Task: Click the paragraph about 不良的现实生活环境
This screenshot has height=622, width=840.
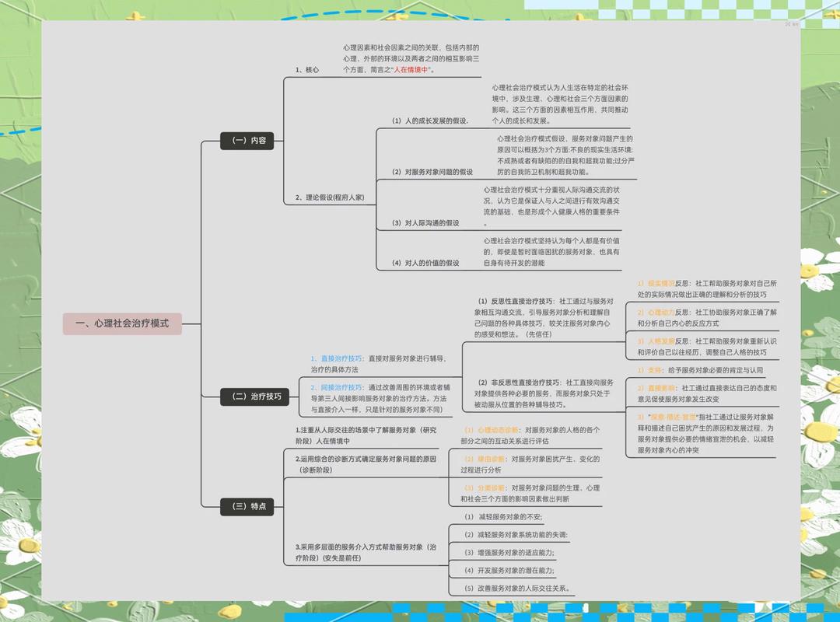Action: (565, 155)
